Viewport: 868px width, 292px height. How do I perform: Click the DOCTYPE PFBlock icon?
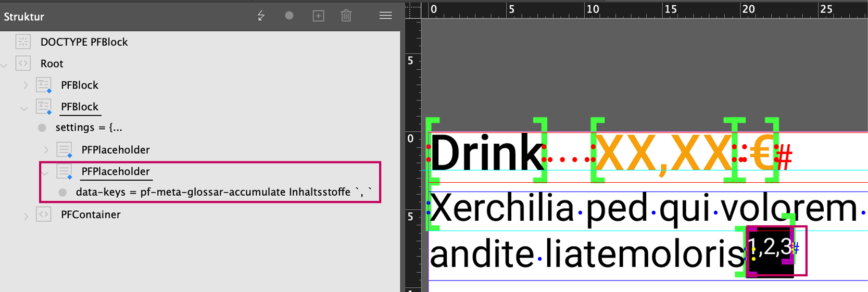pyautogui.click(x=23, y=42)
